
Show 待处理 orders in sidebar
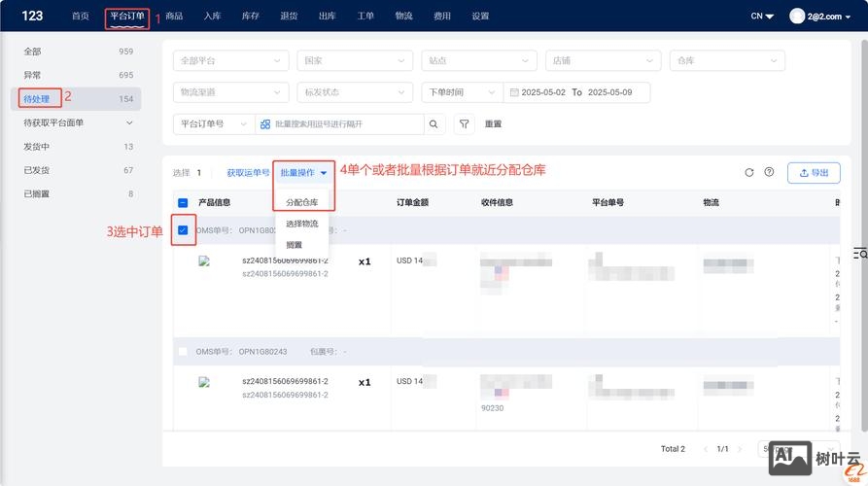coord(76,98)
